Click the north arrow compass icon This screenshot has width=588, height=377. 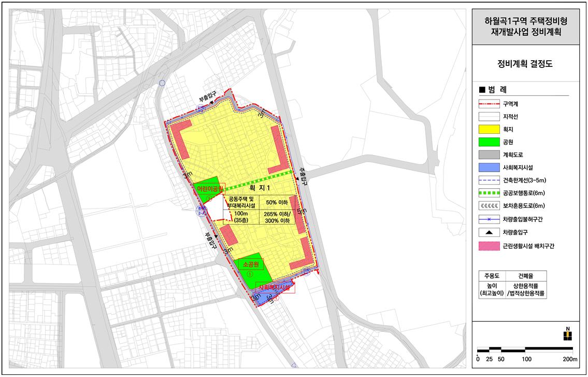[567, 334]
